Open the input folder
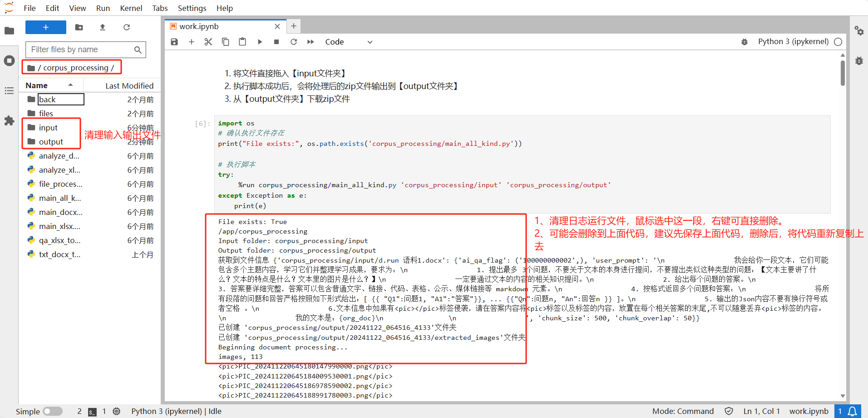Screen dimensions: 868x418 point(48,128)
